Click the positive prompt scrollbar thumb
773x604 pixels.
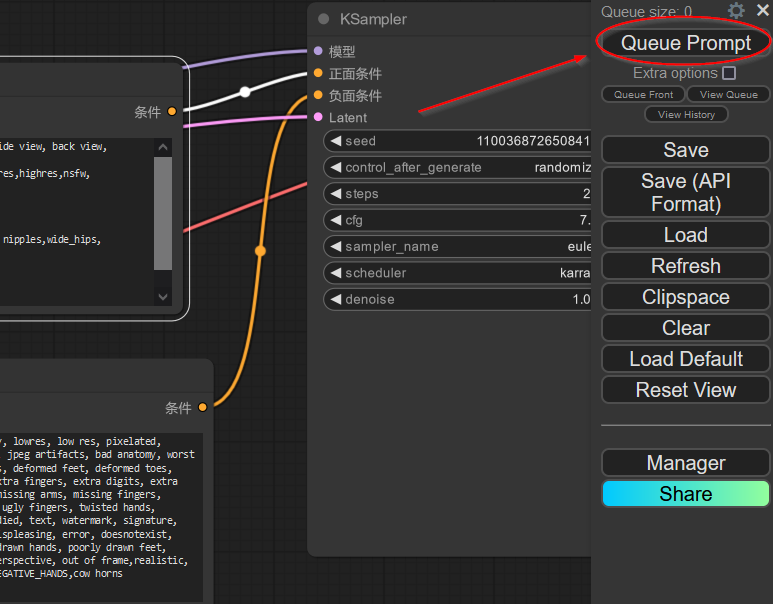click(x=163, y=213)
